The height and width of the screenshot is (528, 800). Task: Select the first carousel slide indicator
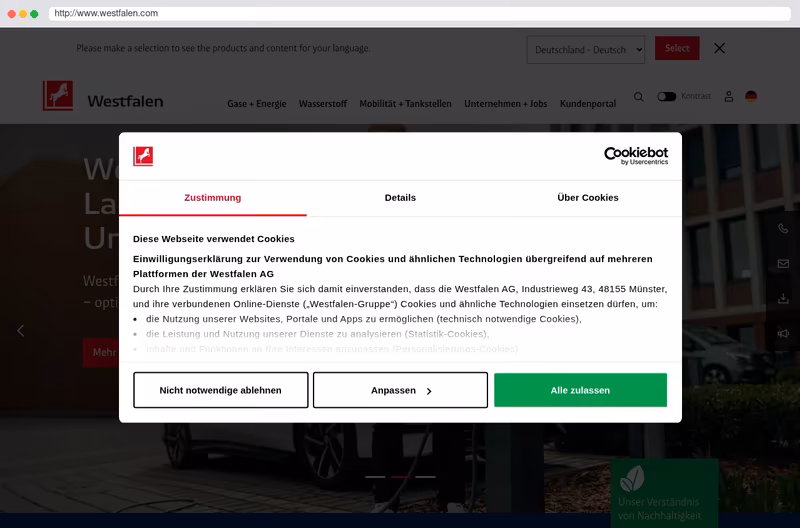375,477
